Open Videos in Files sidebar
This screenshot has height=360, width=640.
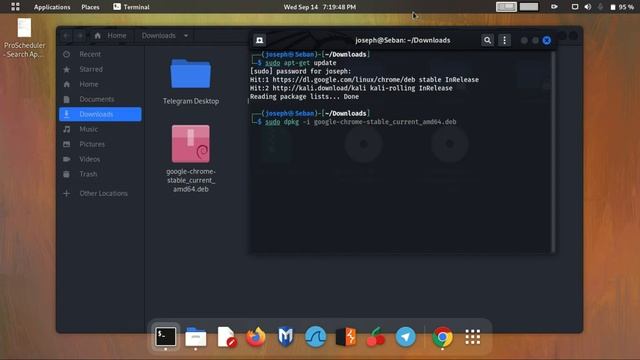(x=100, y=159)
